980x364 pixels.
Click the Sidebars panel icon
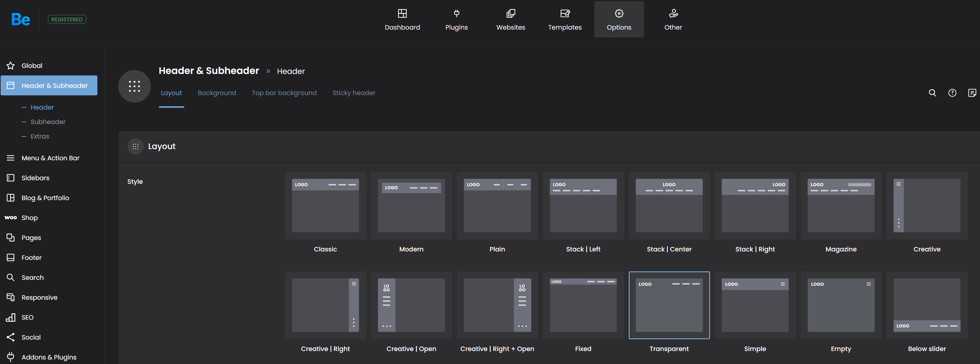tap(11, 178)
